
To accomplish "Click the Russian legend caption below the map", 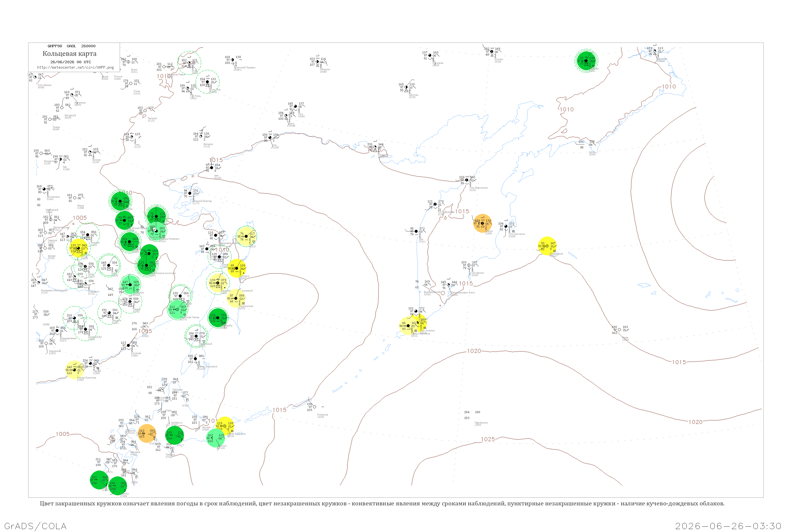I will pos(382,504).
